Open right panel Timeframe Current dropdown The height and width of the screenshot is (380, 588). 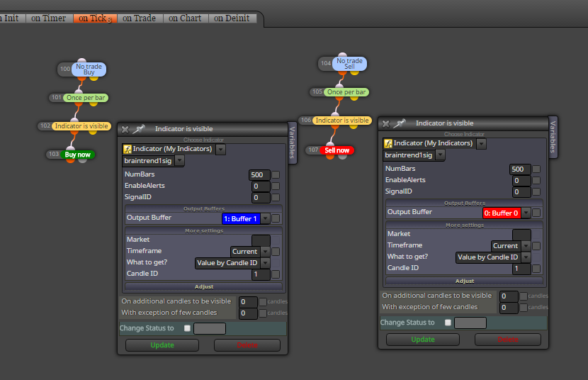pyautogui.click(x=526, y=246)
